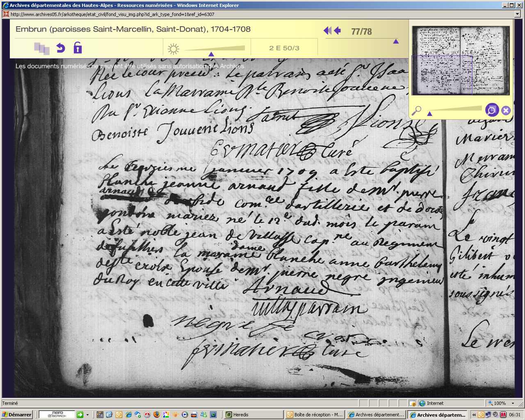Open the Nero search options dropdown arrow

click(x=87, y=415)
